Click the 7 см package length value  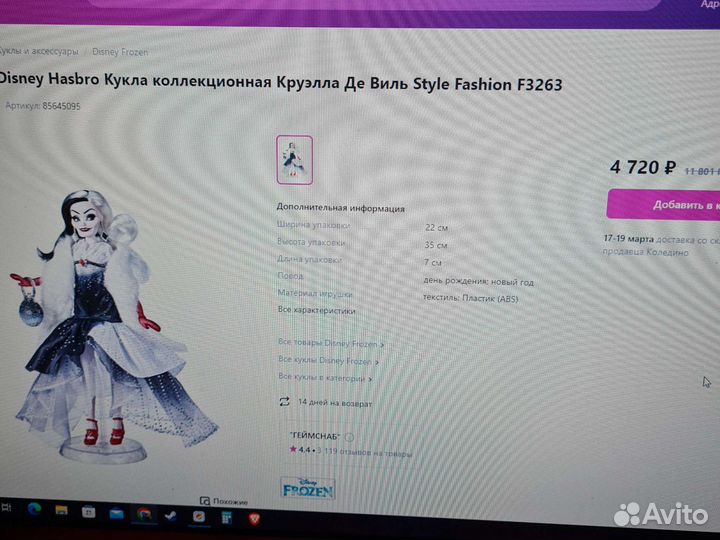coord(433,262)
